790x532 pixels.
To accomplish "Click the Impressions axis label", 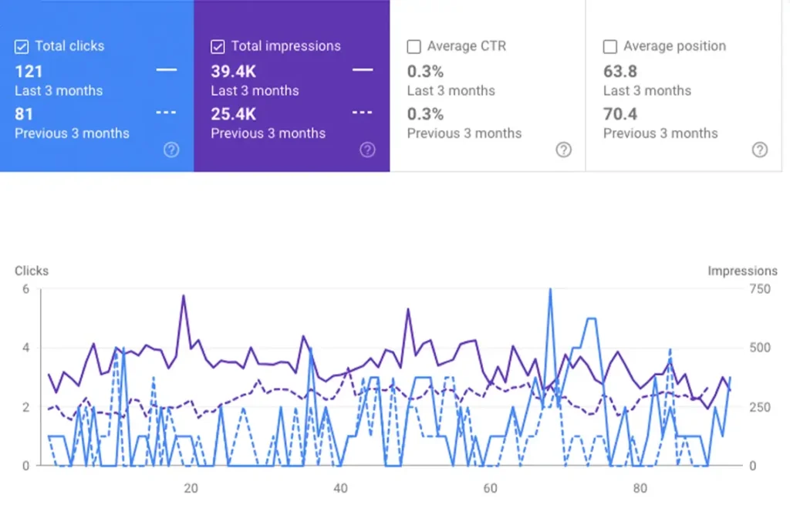I will (x=743, y=271).
